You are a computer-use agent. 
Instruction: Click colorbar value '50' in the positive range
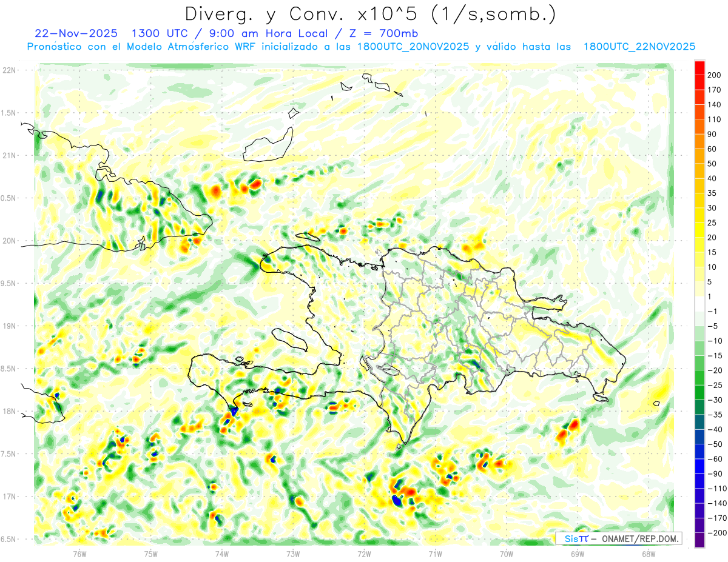point(712,164)
